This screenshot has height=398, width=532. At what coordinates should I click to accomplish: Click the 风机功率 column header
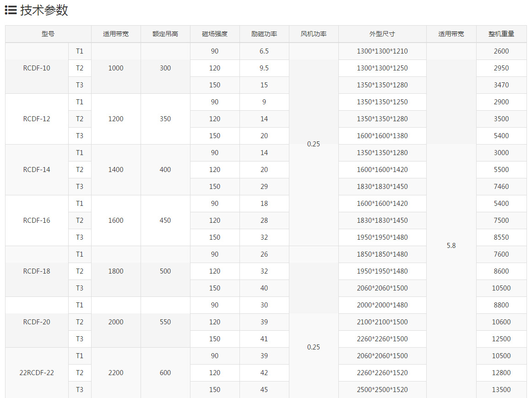314,34
